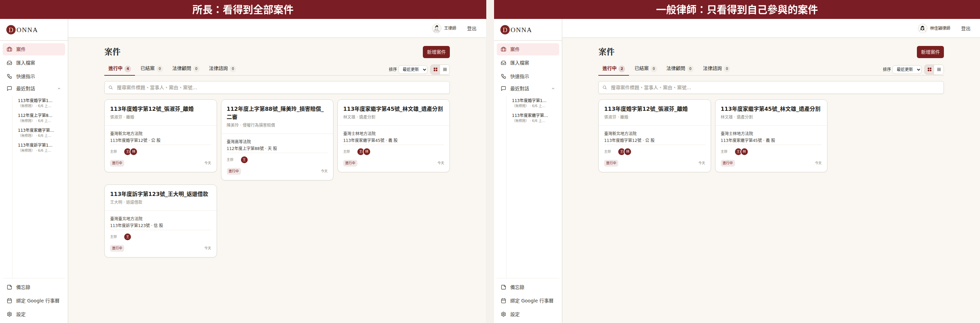Open right 113年度家繼字第45號 林文雄 card
The height and width of the screenshot is (323, 980).
[771, 136]
